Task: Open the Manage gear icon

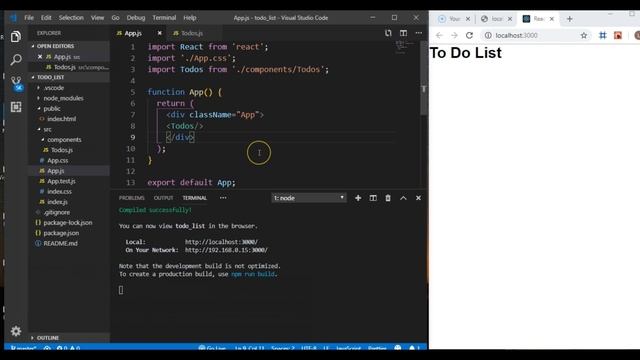Action: coord(16,331)
